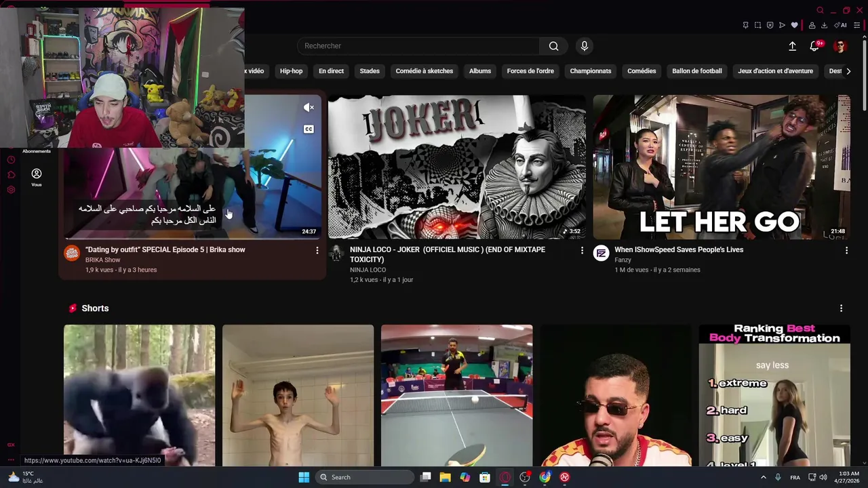Open options for NINJA LOCO JOKER video

581,251
